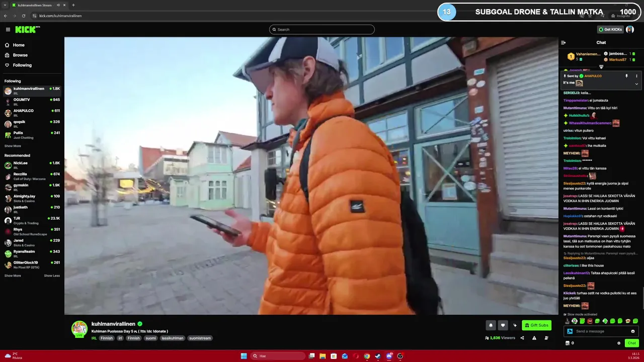Click chat identity badge icon

tap(570, 331)
